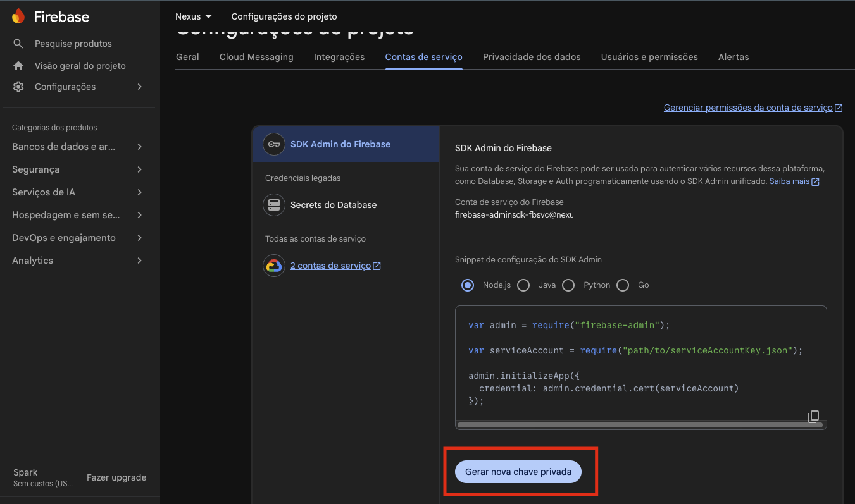Click the Firebase flame logo
The image size is (855, 504).
point(18,16)
